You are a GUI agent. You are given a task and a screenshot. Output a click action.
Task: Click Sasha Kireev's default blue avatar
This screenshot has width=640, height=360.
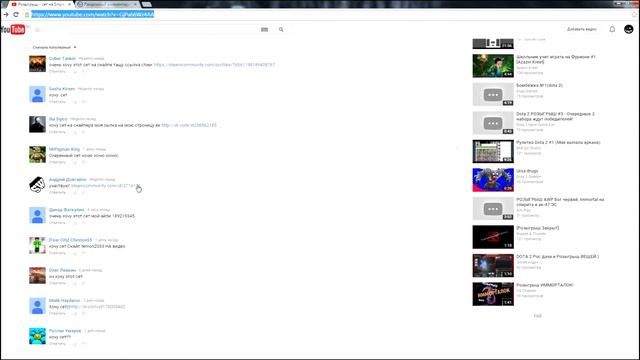(37, 94)
